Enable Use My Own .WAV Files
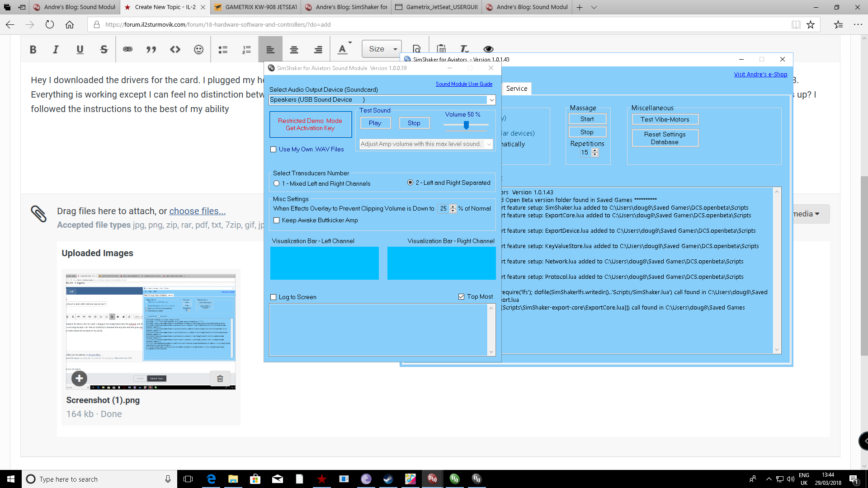868x488 pixels. (x=274, y=150)
